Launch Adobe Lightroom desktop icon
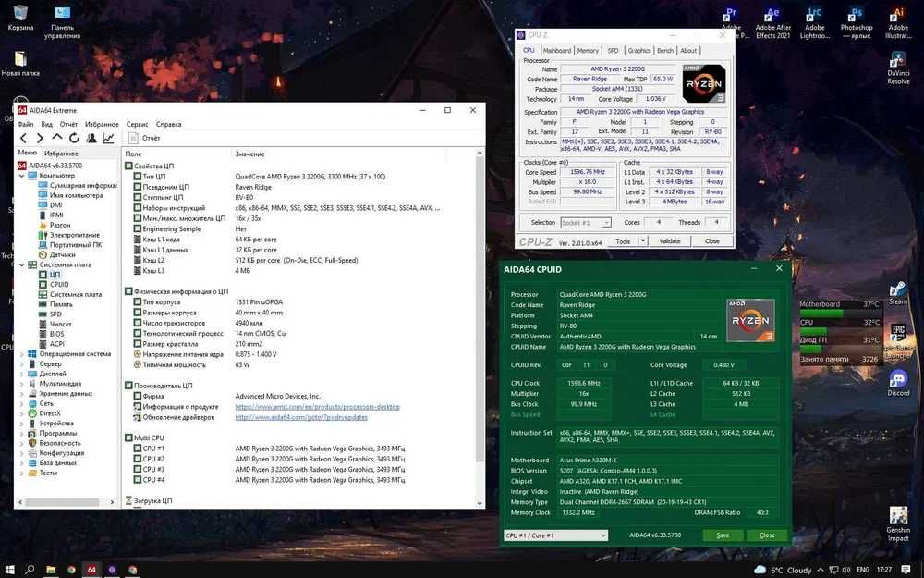 pos(814,22)
